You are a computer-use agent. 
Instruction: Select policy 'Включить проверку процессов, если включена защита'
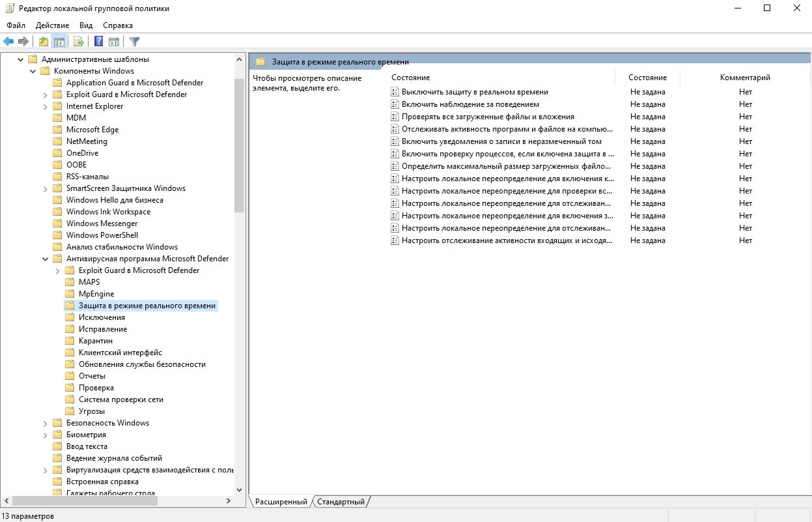tap(508, 154)
